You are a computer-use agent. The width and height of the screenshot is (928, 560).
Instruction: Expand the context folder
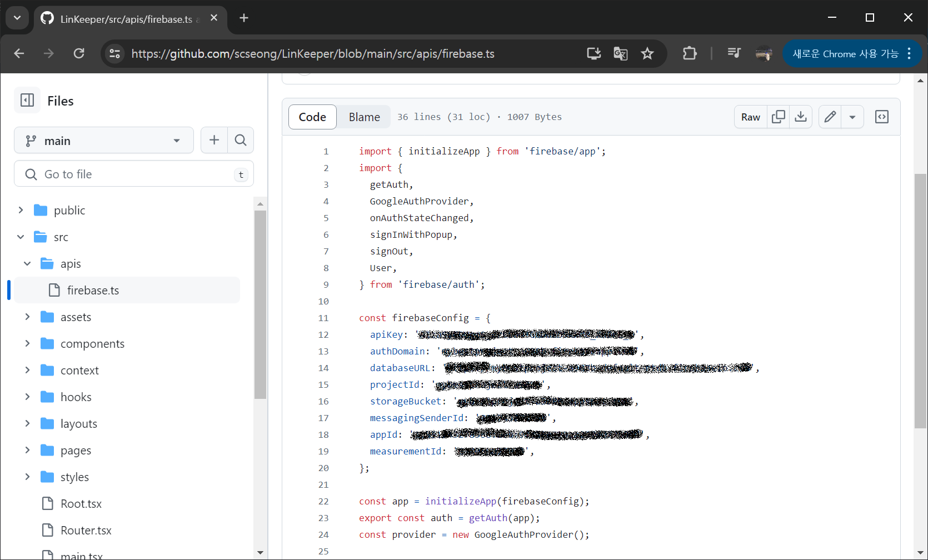click(27, 370)
